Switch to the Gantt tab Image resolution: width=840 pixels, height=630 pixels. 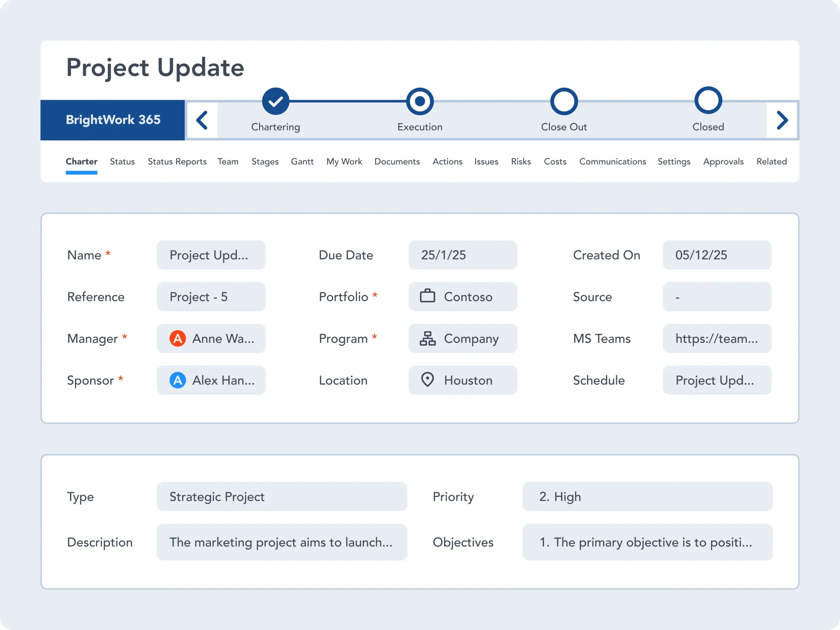tap(302, 161)
